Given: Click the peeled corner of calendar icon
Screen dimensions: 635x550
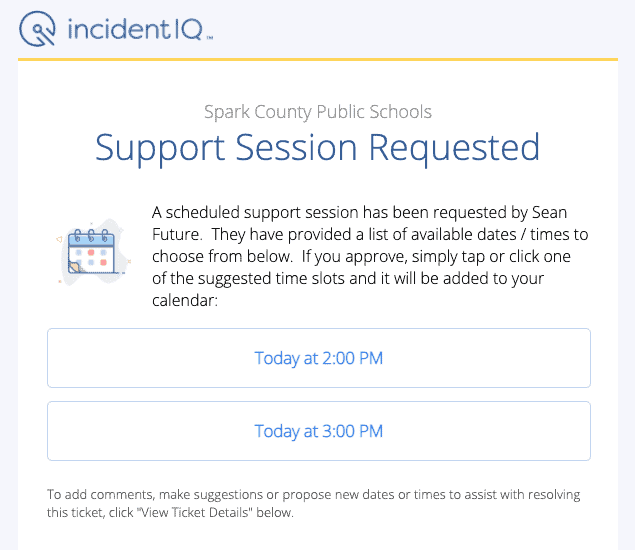Looking at the screenshot, I should (75, 267).
